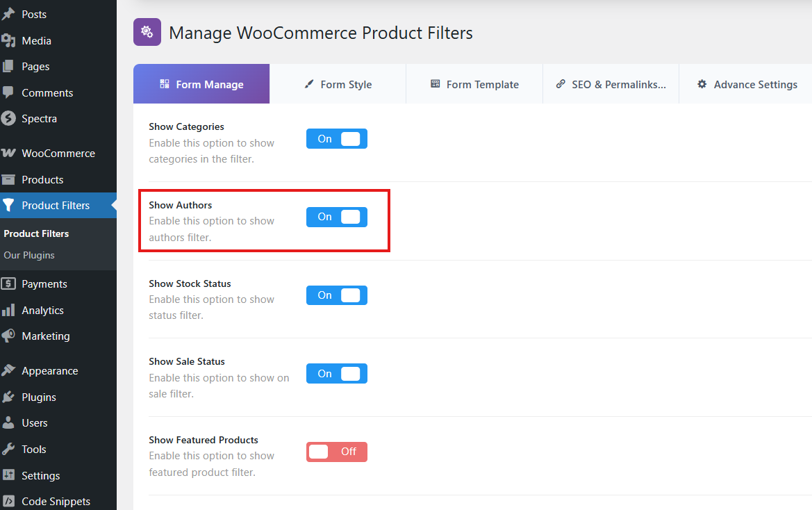812x510 pixels.
Task: Open Spectra in the sidebar
Action: [x=58, y=119]
